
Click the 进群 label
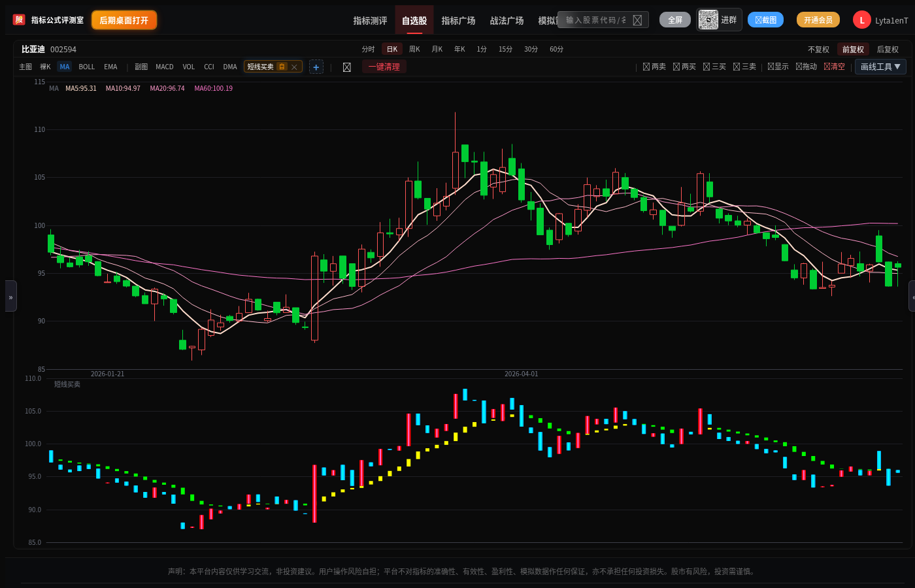click(x=729, y=20)
